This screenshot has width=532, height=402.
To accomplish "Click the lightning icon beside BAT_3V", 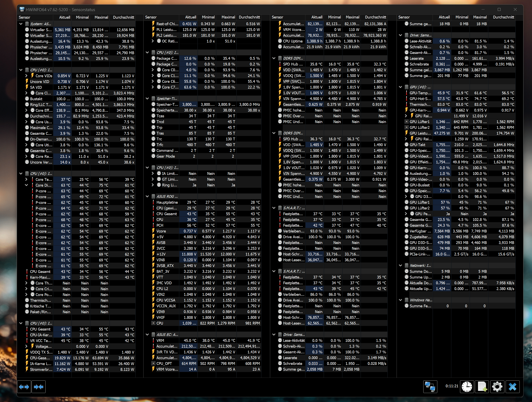I will [153, 271].
